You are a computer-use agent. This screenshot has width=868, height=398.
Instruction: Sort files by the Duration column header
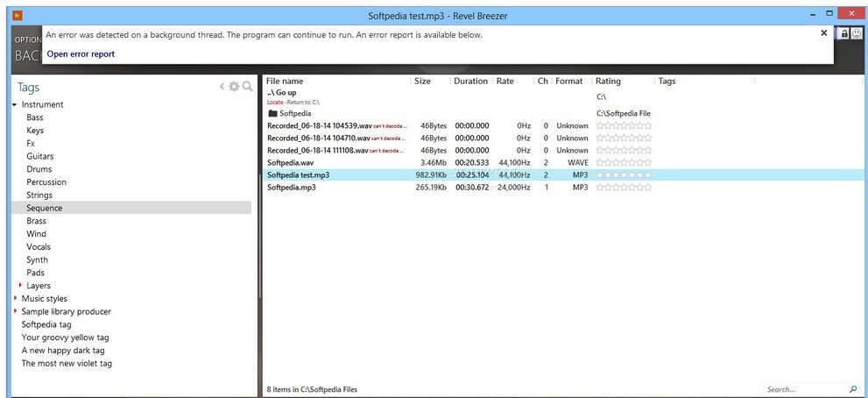point(470,82)
